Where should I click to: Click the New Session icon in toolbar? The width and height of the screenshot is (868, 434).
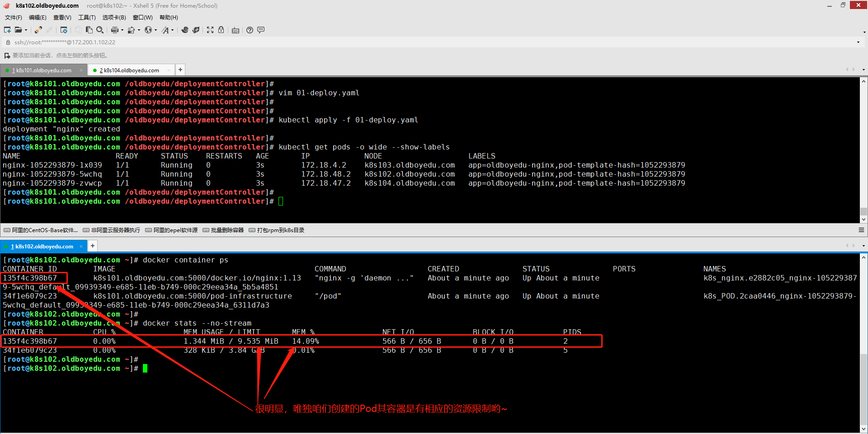(7, 30)
